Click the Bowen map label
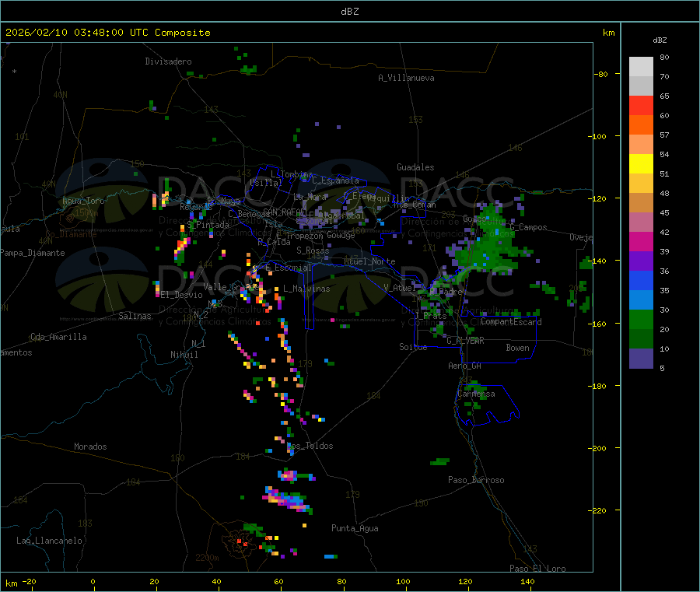Image resolution: width=700 pixels, height=592 pixels. [x=518, y=348]
